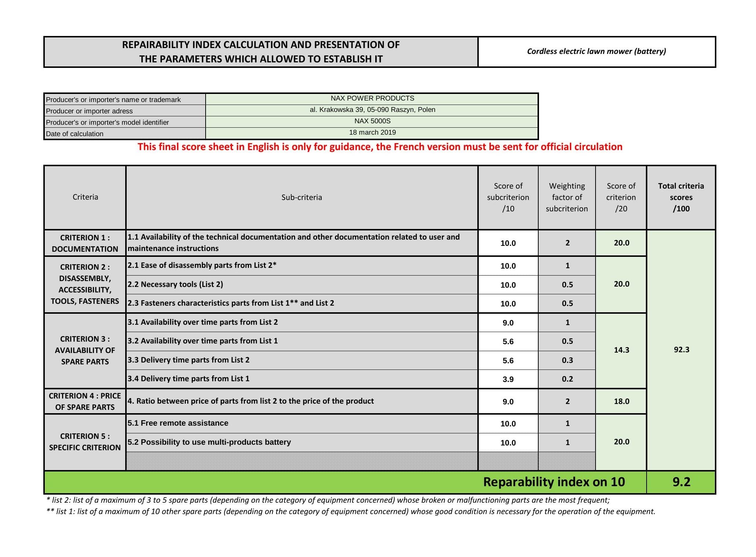Click the NAX POWER PRODUCTS producer name field
Viewport: 756px width, 557px height.
pos(372,98)
